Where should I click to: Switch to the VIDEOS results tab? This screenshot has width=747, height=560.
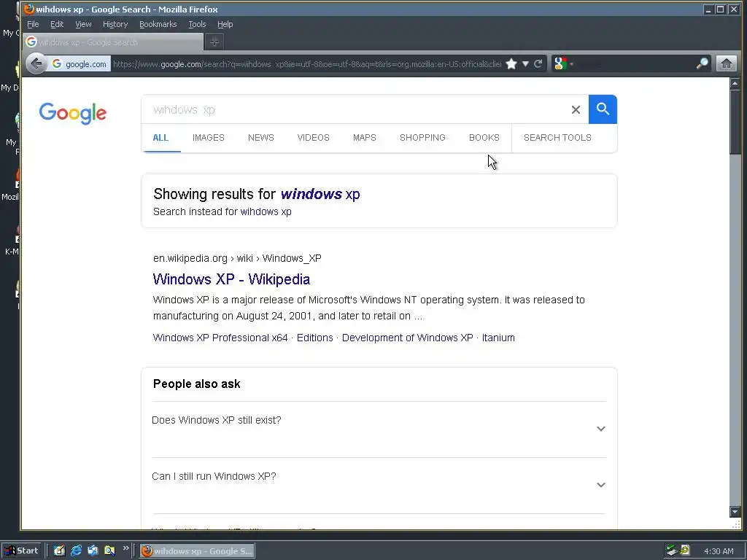313,138
